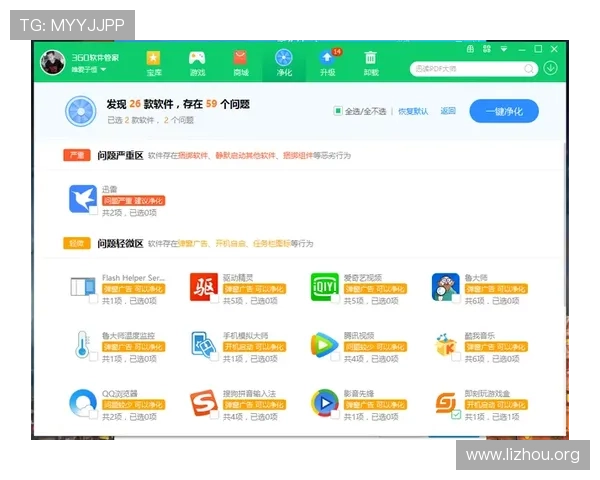Image resolution: width=600 pixels, height=480 pixels.
Task: Toggle the 全选/全不选 checkbox
Action: (x=338, y=111)
